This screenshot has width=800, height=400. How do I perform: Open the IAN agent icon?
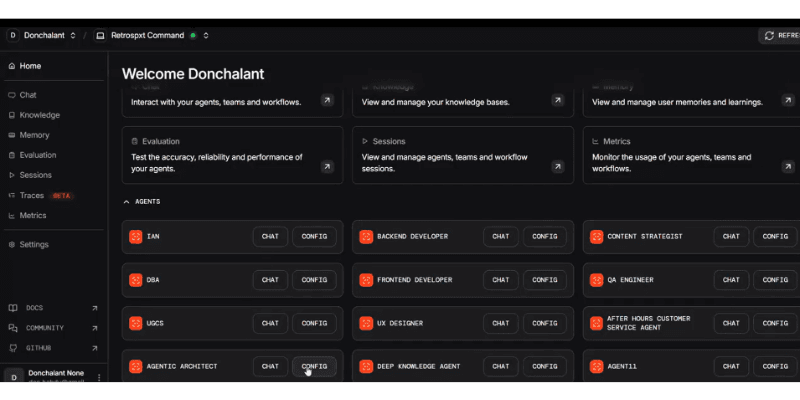coord(136,237)
